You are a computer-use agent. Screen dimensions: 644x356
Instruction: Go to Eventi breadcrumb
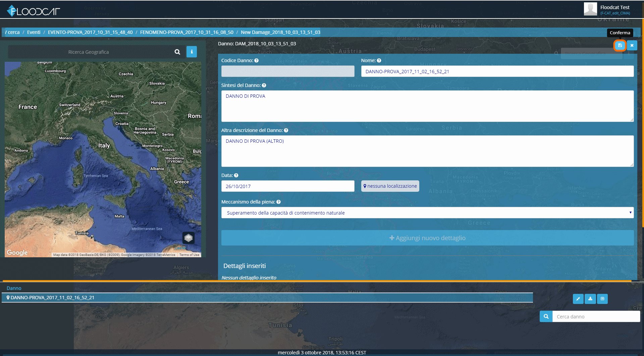pyautogui.click(x=34, y=32)
